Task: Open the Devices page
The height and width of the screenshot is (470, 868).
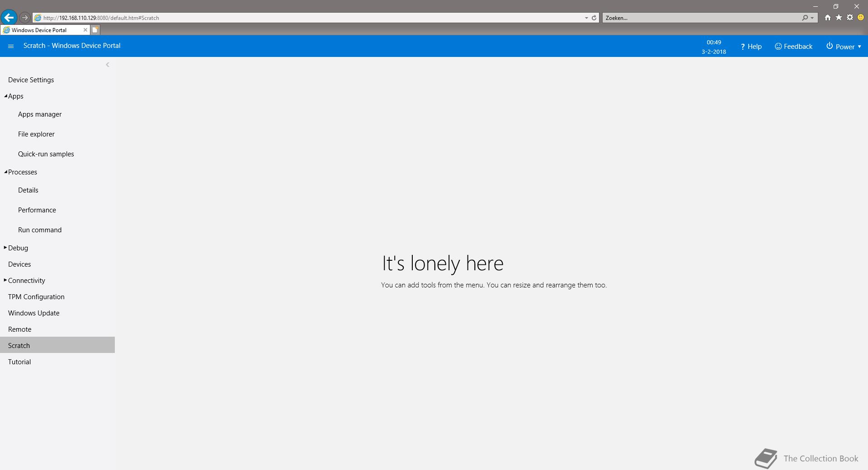Action: [x=19, y=264]
